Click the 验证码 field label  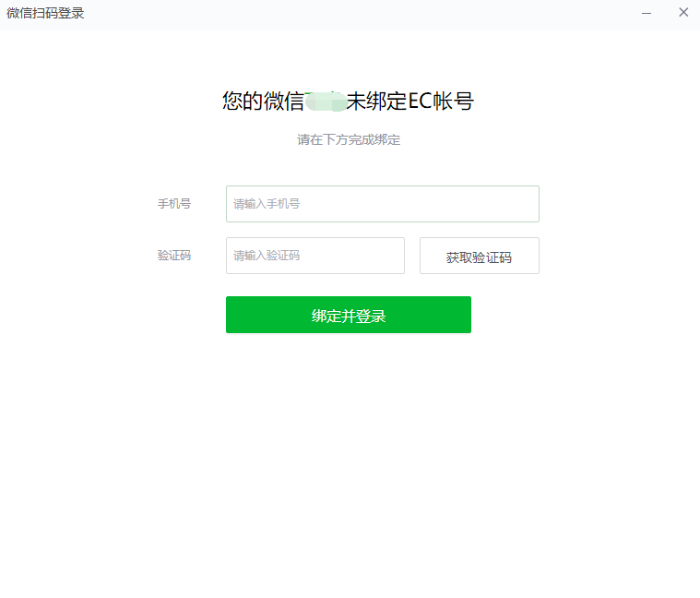click(174, 256)
